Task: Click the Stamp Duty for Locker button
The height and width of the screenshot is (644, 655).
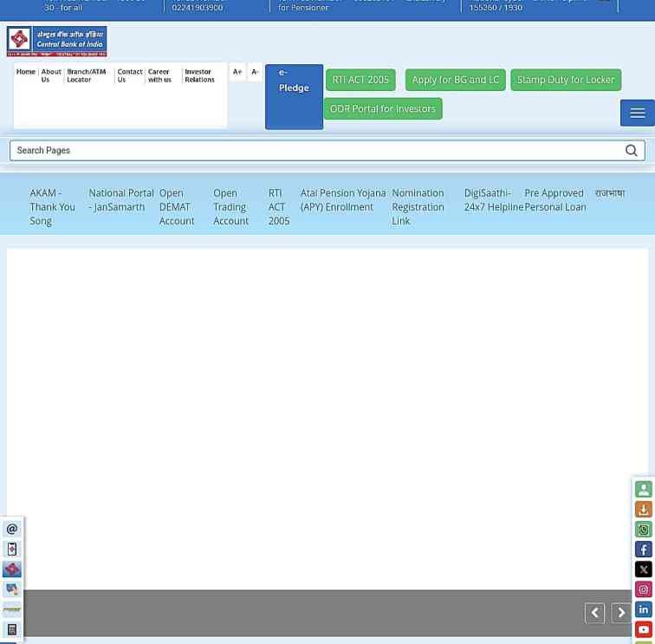Action: coord(566,80)
